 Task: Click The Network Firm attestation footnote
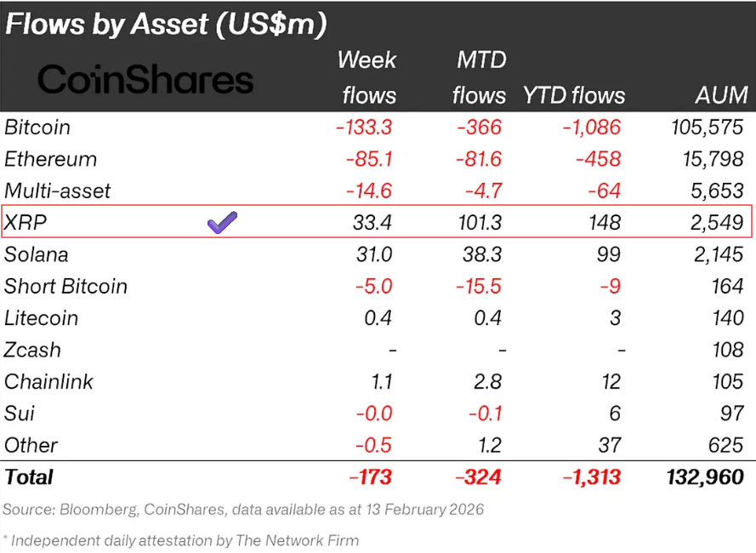(180, 540)
